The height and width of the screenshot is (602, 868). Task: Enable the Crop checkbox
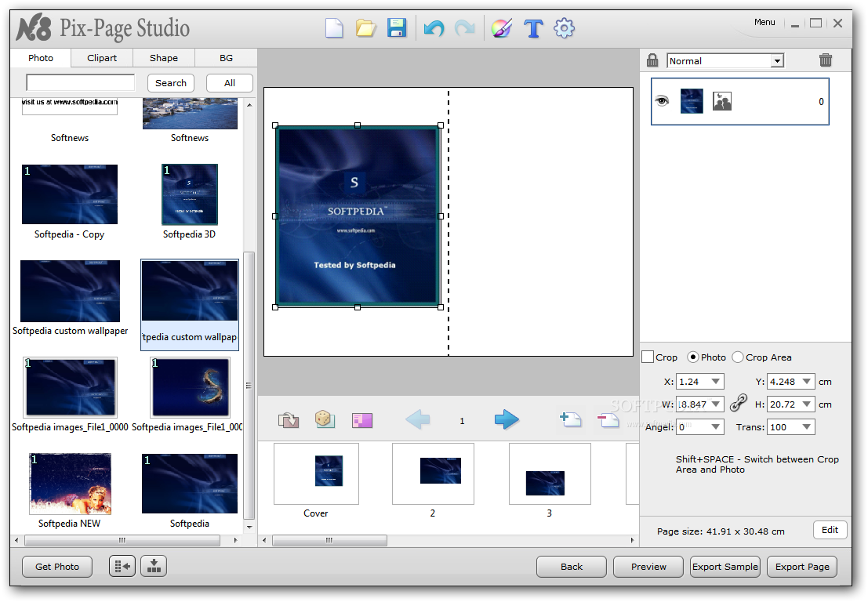tap(648, 357)
